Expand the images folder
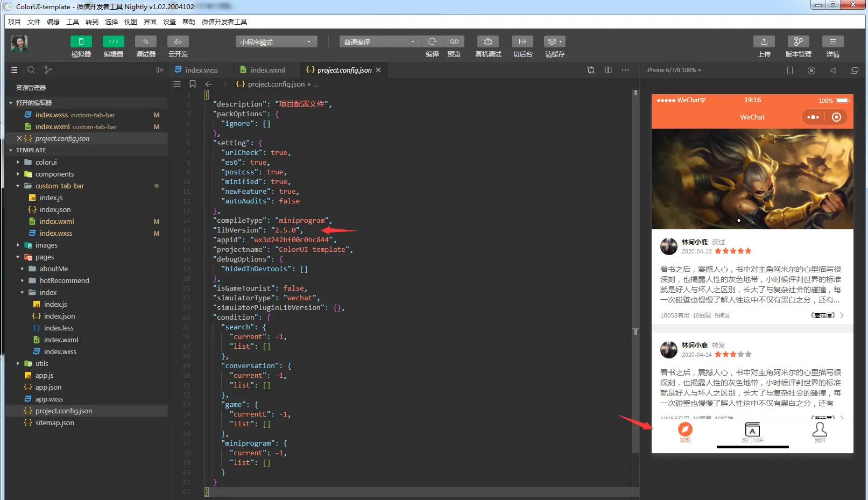Image resolution: width=868 pixels, height=500 pixels. click(x=86, y=245)
